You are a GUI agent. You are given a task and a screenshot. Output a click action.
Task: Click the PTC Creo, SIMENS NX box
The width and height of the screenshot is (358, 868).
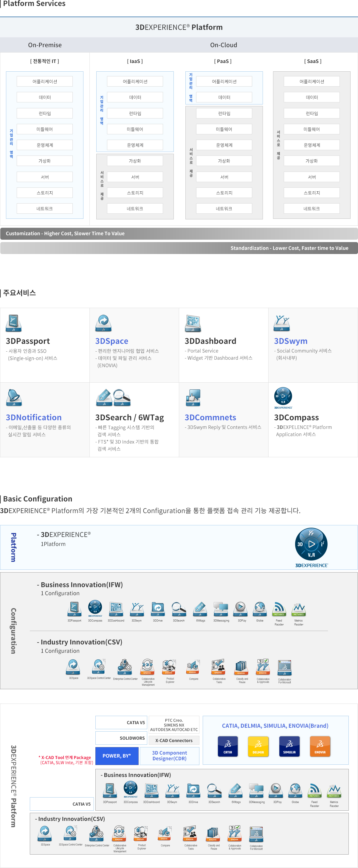pos(174,725)
